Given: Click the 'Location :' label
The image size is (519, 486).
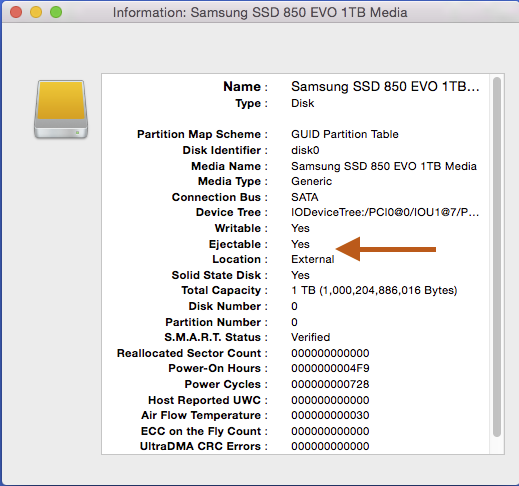Looking at the screenshot, I should click(x=240, y=259).
